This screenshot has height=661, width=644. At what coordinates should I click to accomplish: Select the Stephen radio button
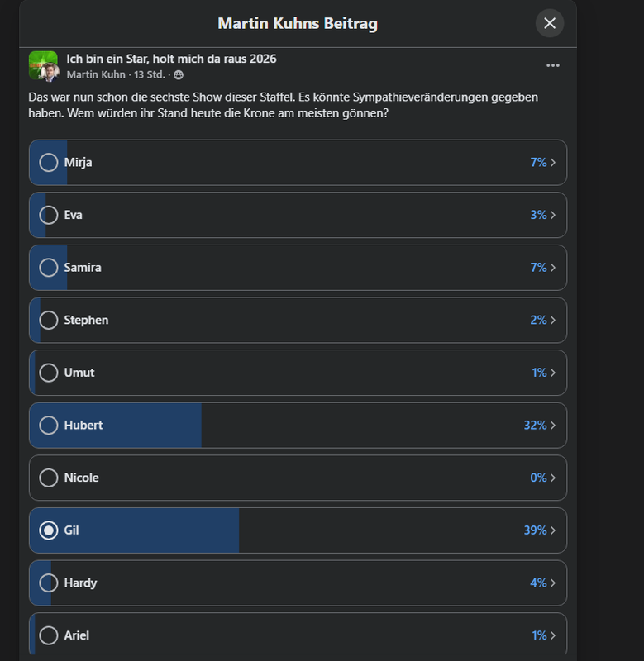click(x=49, y=320)
